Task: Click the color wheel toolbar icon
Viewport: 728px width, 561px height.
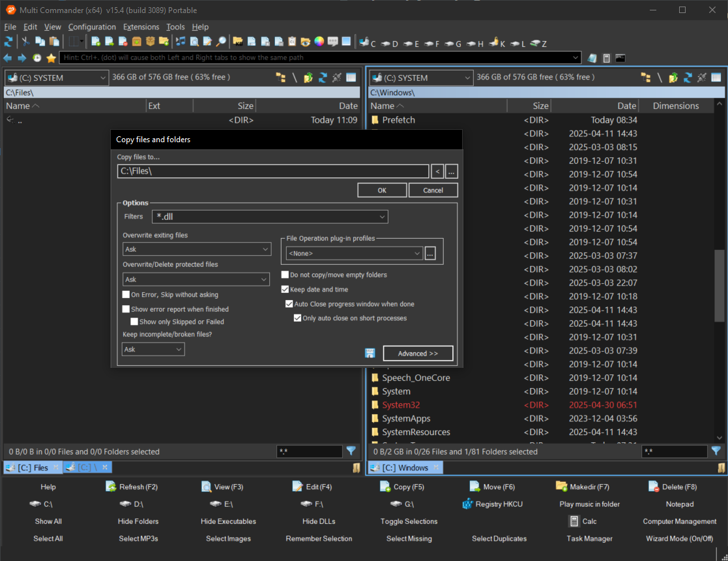Action: 319,42
